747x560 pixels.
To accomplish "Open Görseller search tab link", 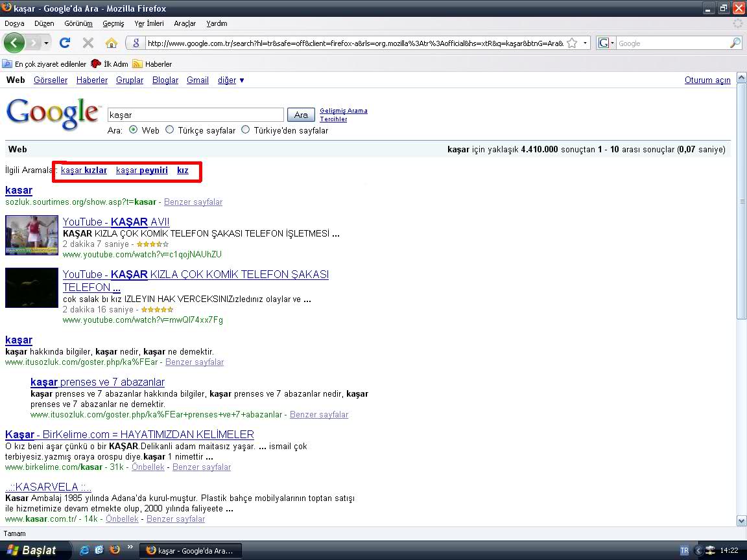I will [51, 80].
